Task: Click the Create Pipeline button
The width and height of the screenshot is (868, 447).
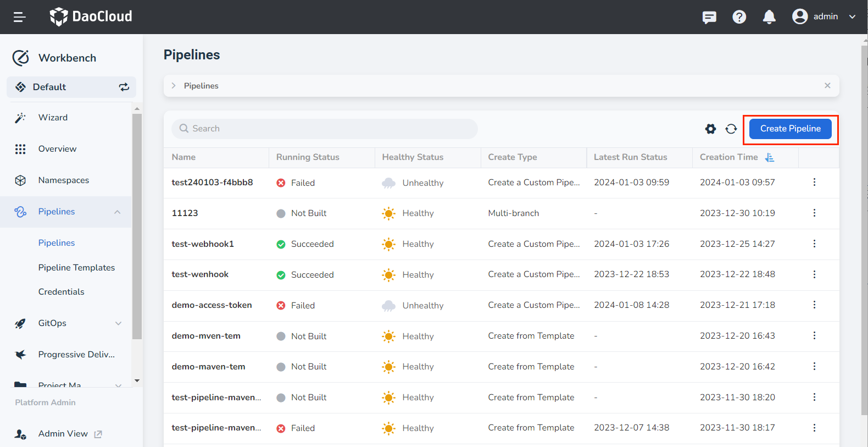Action: (x=790, y=129)
